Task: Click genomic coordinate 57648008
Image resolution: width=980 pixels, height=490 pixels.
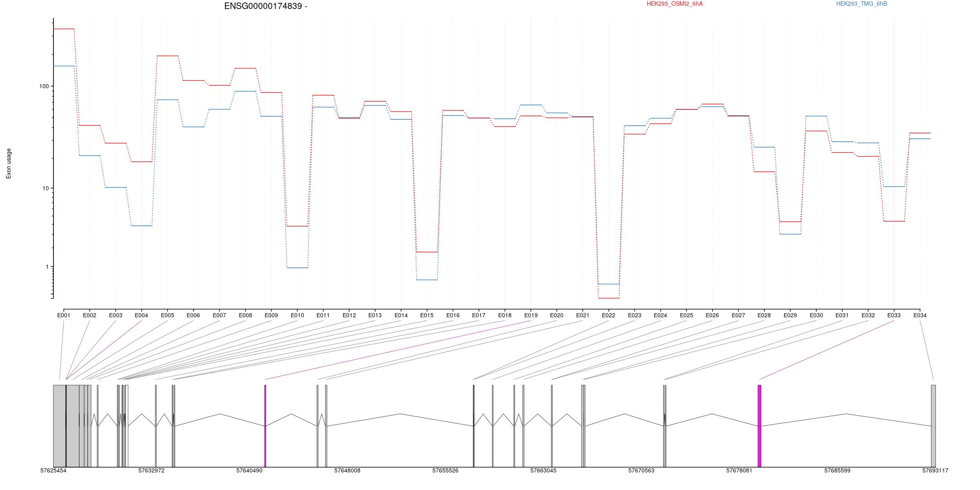Action: tap(347, 470)
